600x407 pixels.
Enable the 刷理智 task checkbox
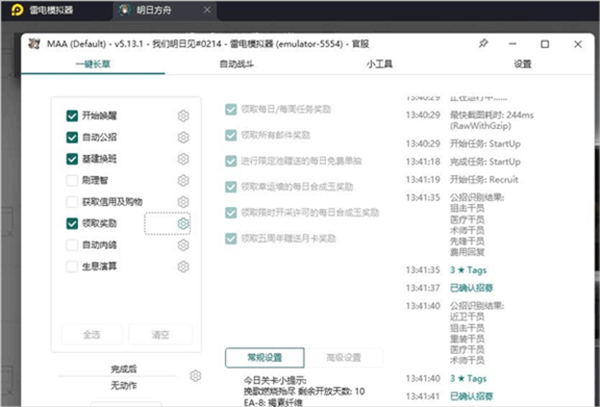pyautogui.click(x=72, y=181)
